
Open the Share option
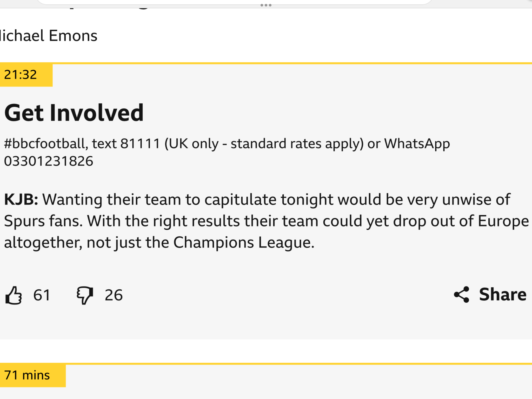[490, 295]
